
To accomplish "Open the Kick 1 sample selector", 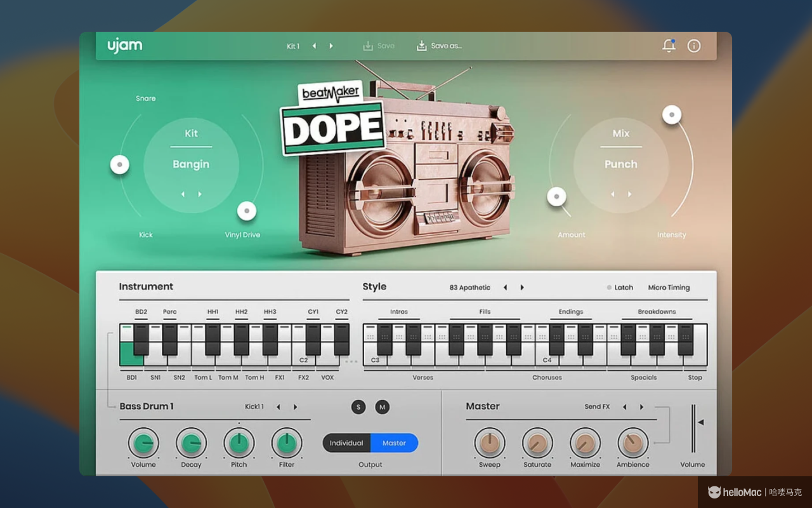I will tap(254, 407).
